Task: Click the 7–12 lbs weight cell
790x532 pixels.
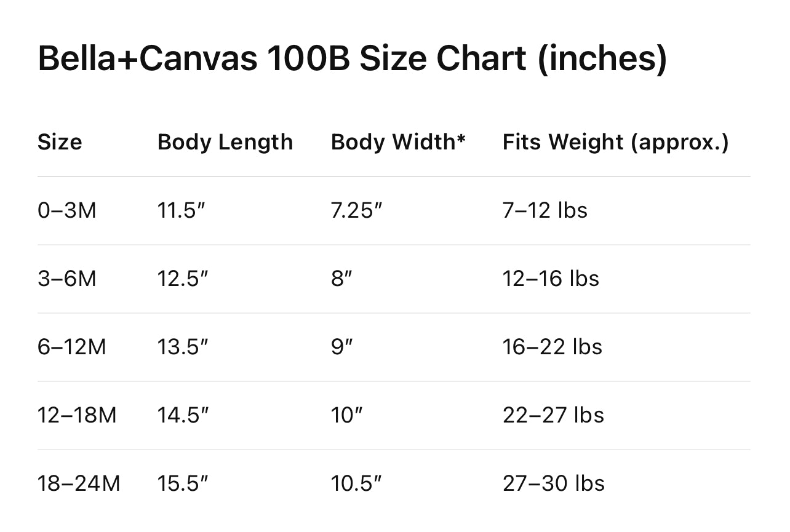Action: coord(545,211)
